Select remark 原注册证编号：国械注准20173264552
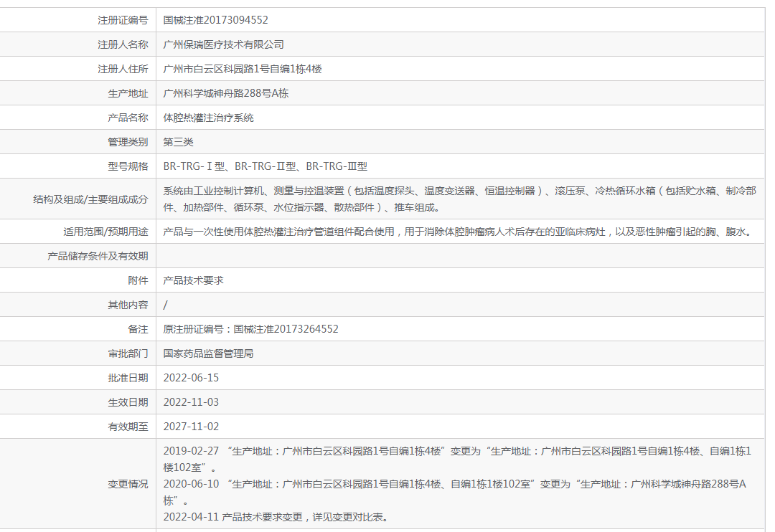This screenshot has height=532, width=775. tap(251, 329)
